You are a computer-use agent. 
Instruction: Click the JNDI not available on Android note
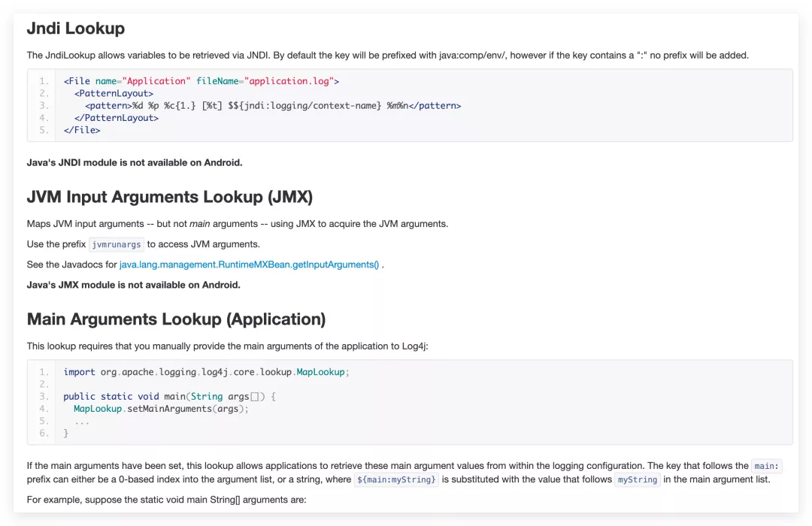point(135,162)
